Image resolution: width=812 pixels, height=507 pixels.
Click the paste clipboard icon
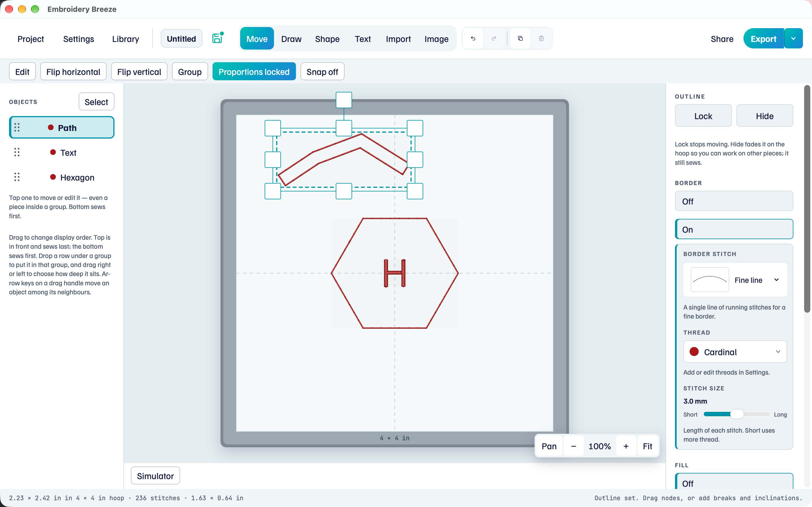pos(541,39)
